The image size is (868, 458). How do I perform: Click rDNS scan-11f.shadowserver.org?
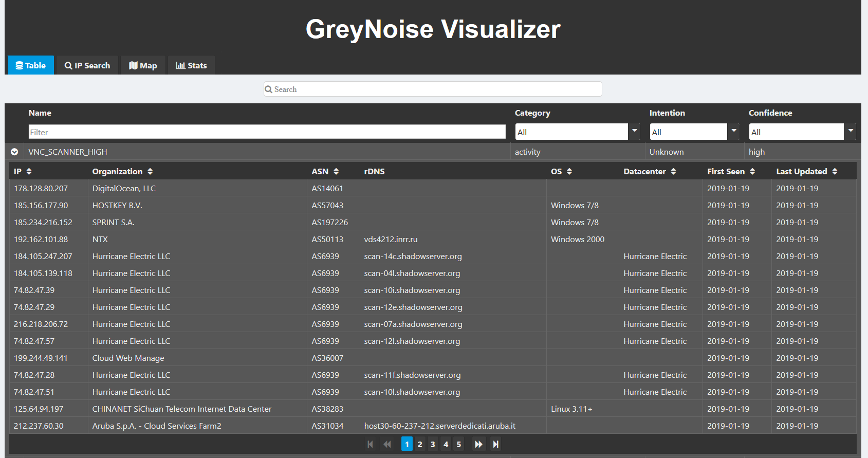(x=413, y=375)
